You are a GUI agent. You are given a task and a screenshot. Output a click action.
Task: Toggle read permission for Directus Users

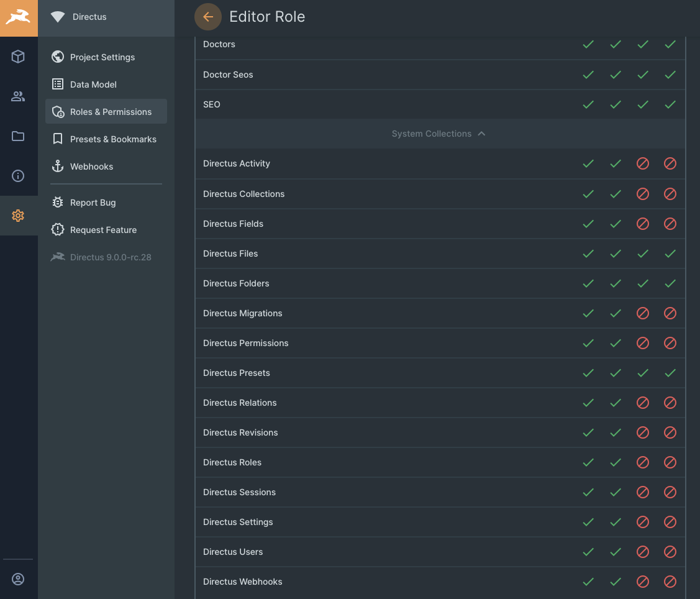tap(616, 552)
